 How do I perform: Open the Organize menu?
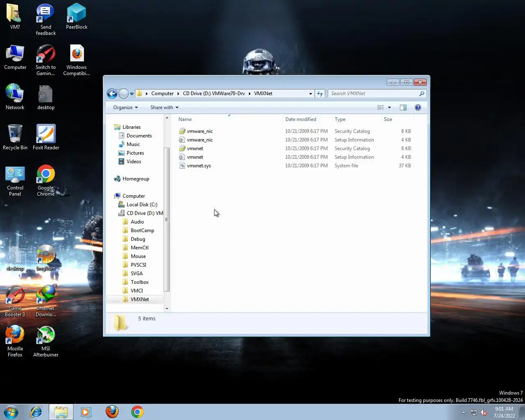click(126, 107)
